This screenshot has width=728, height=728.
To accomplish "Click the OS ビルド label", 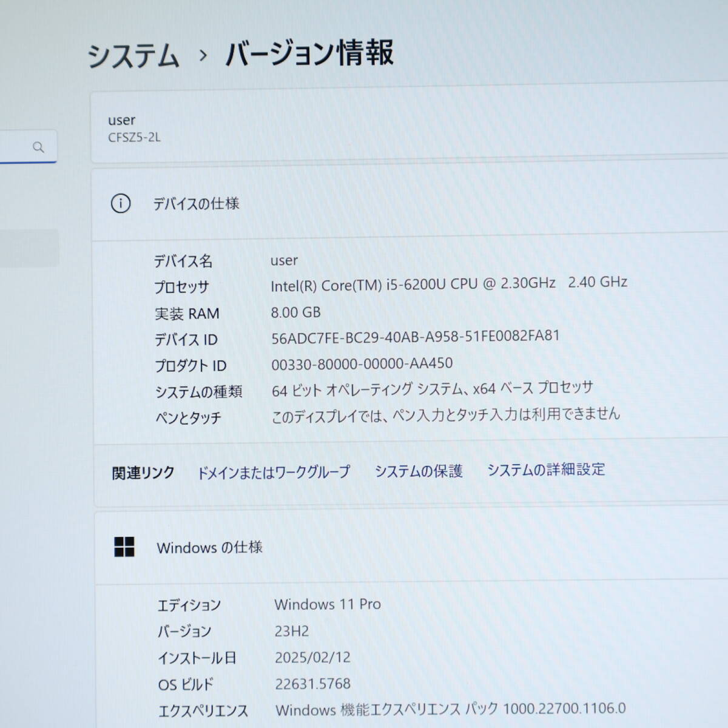I will point(186,685).
